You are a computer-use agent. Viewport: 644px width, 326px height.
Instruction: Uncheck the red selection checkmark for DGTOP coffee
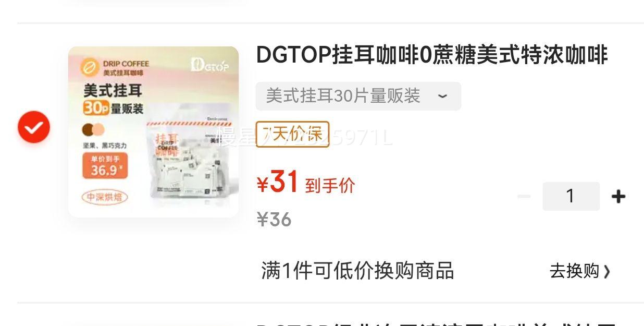tap(34, 127)
